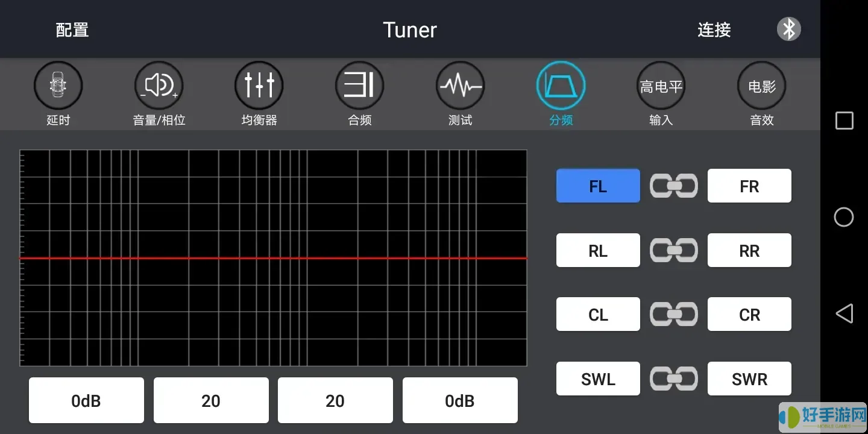
Task: Open the 配置 configuration menu
Action: [x=72, y=30]
